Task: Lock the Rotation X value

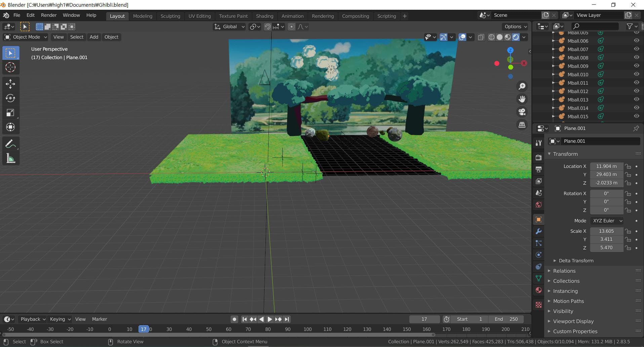Action: tap(628, 193)
